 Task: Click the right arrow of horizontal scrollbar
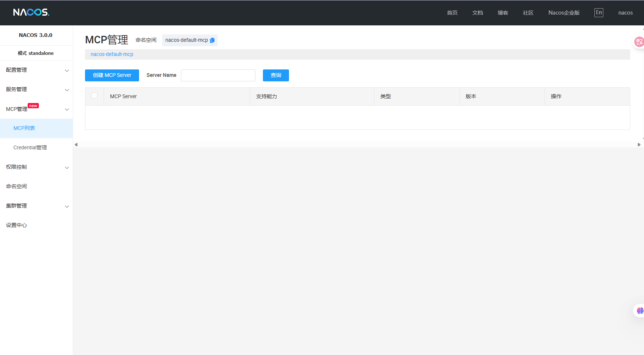(x=639, y=145)
